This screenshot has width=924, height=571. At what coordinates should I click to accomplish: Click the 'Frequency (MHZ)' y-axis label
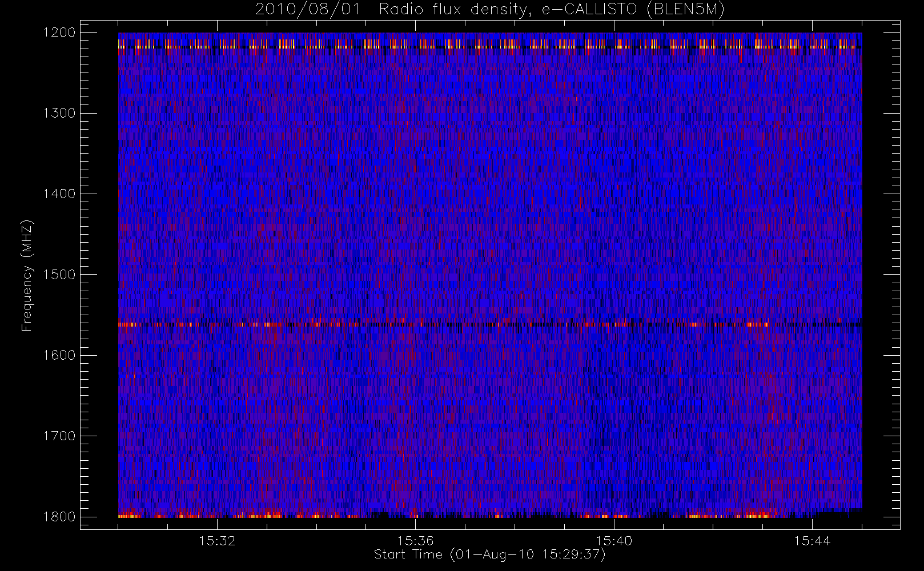[27, 275]
